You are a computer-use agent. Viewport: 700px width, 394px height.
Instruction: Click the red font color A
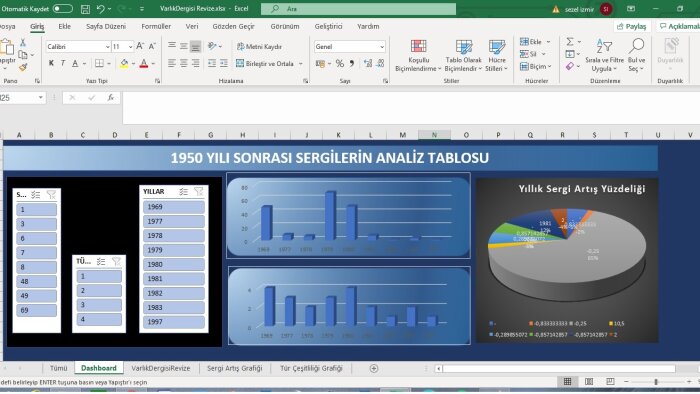[x=144, y=63]
